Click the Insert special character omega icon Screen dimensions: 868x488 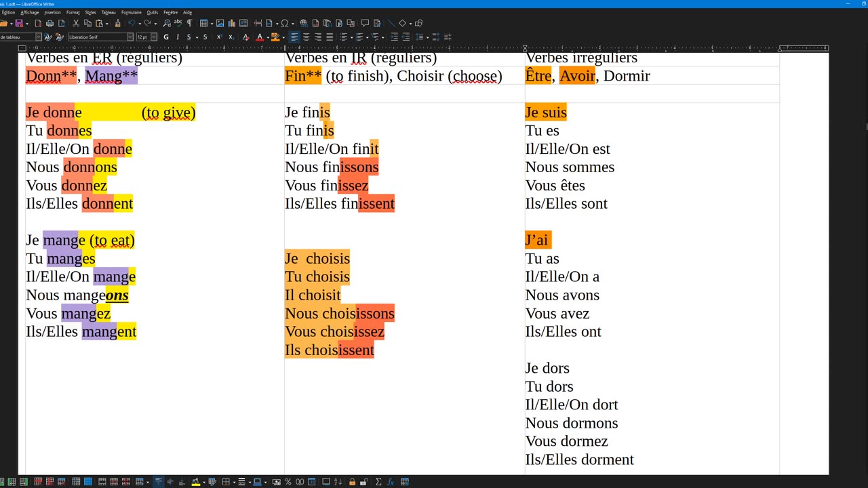[285, 23]
